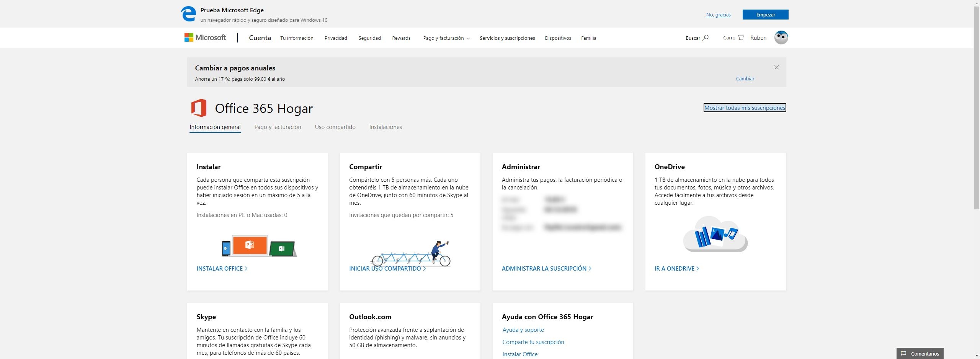Open the Familia menu item
Viewport: 980px width, 359px height.
[588, 38]
